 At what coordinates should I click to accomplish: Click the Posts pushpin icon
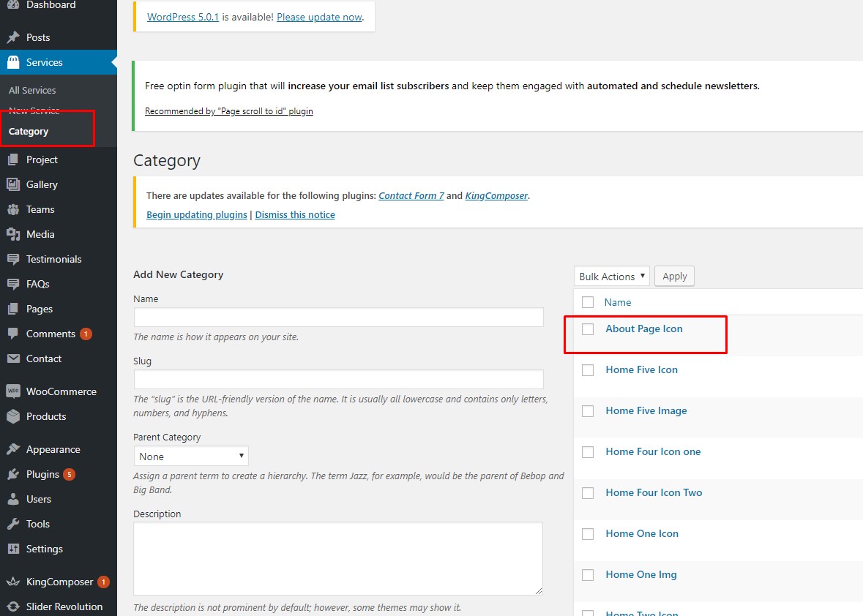point(13,37)
